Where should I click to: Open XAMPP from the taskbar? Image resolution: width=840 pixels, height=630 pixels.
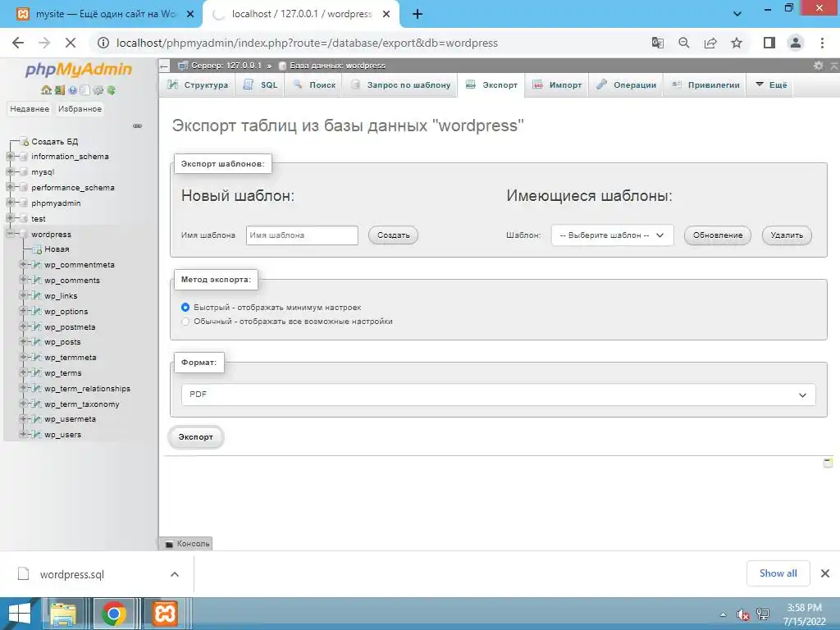pyautogui.click(x=165, y=614)
